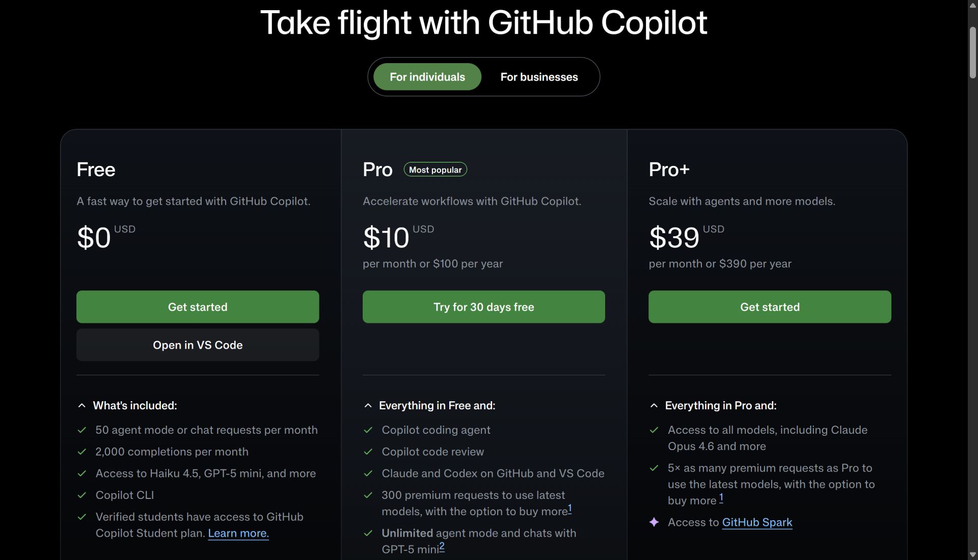Image resolution: width=978 pixels, height=560 pixels.
Task: Open footnote 1 under Pro+ buy more
Action: (721, 497)
